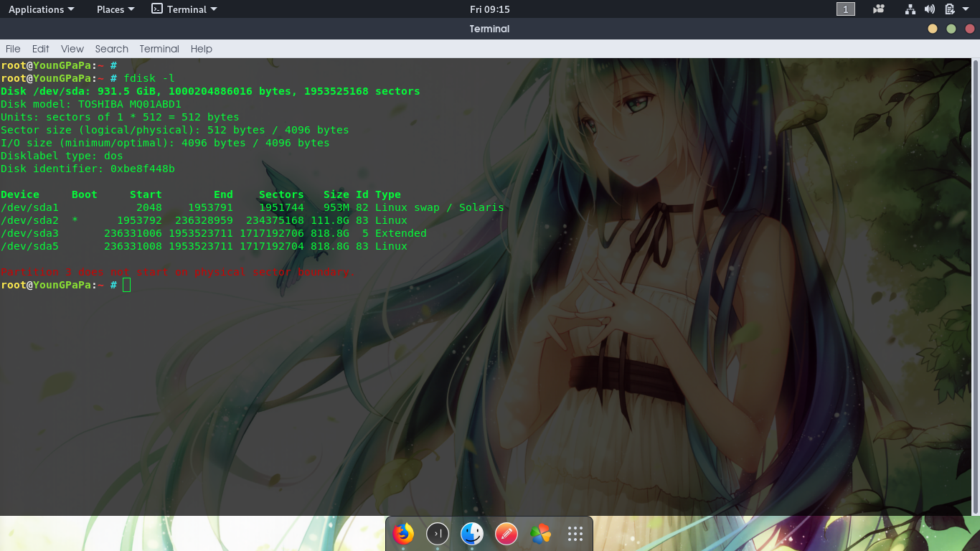
Task: Click the battery power status icon
Action: [950, 9]
